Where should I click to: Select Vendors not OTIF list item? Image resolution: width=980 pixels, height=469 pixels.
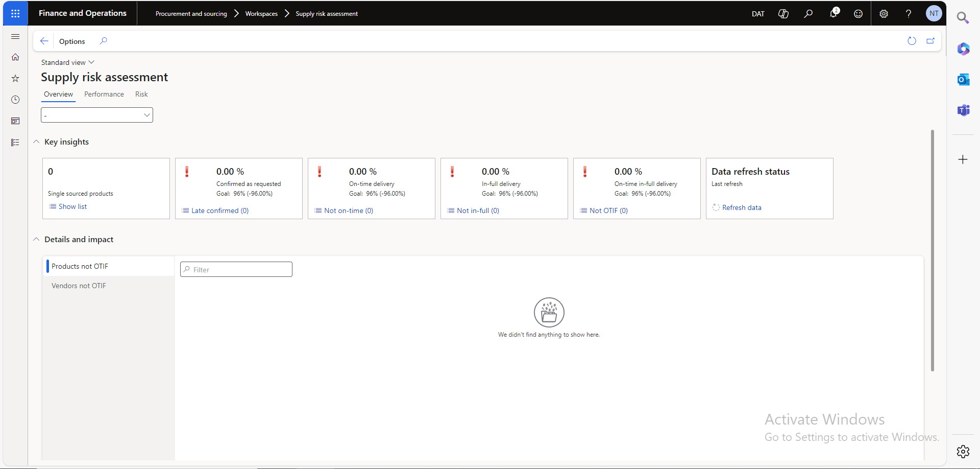click(x=79, y=286)
